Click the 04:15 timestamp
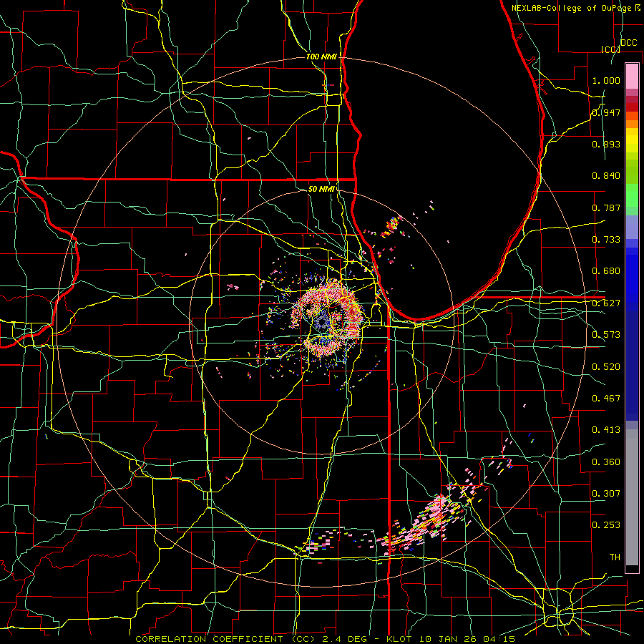Viewport: 644px width, 644px height. (501, 639)
